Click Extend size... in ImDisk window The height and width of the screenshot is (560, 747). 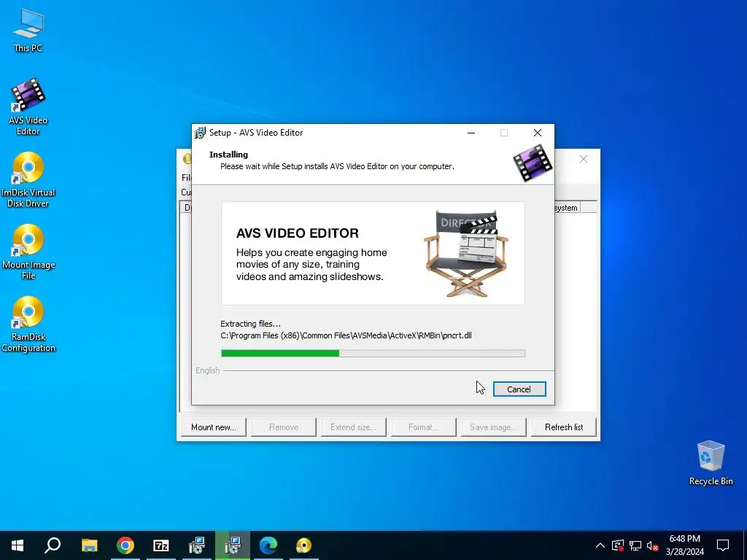point(354,427)
